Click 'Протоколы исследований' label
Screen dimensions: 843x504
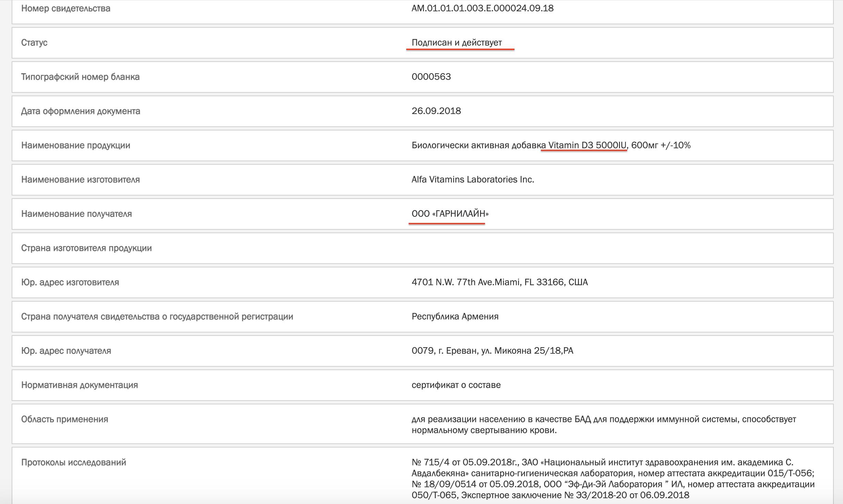tap(74, 462)
